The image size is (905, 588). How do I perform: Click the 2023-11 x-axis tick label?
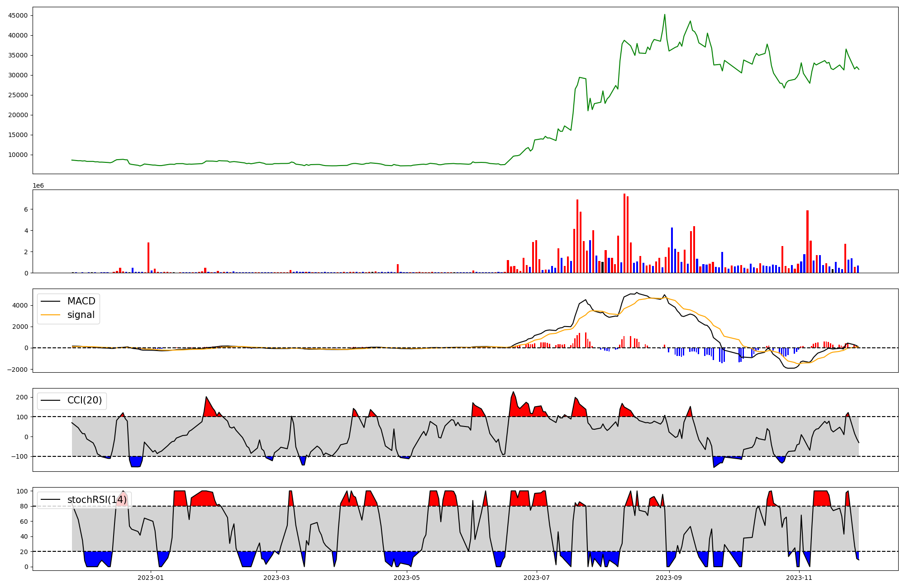point(799,578)
